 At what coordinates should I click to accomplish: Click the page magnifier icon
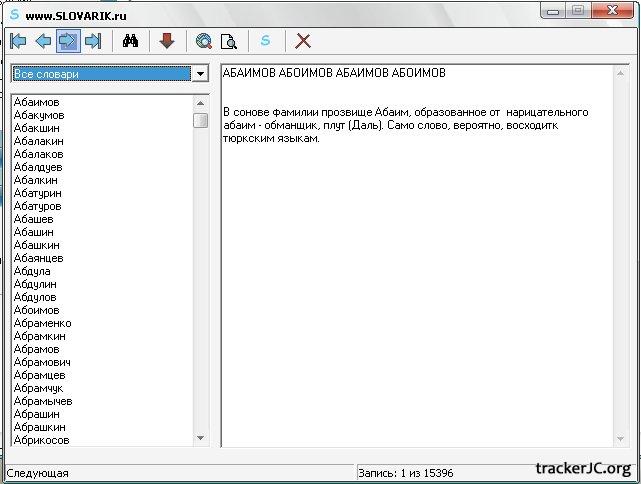229,41
